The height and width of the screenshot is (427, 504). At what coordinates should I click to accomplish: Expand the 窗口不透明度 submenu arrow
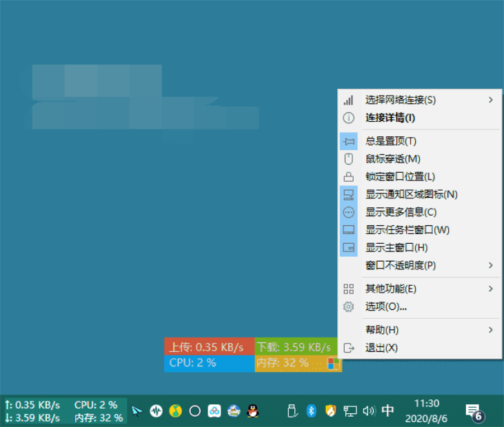[490, 266]
